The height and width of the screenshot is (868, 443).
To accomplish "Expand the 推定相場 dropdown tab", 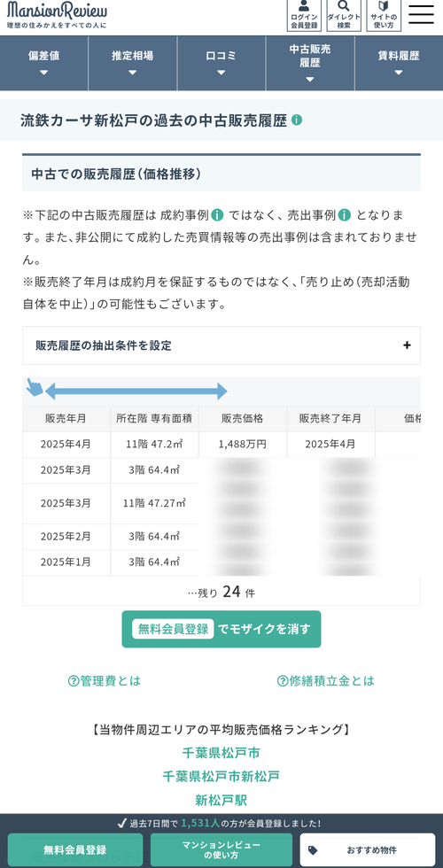I will (x=133, y=63).
